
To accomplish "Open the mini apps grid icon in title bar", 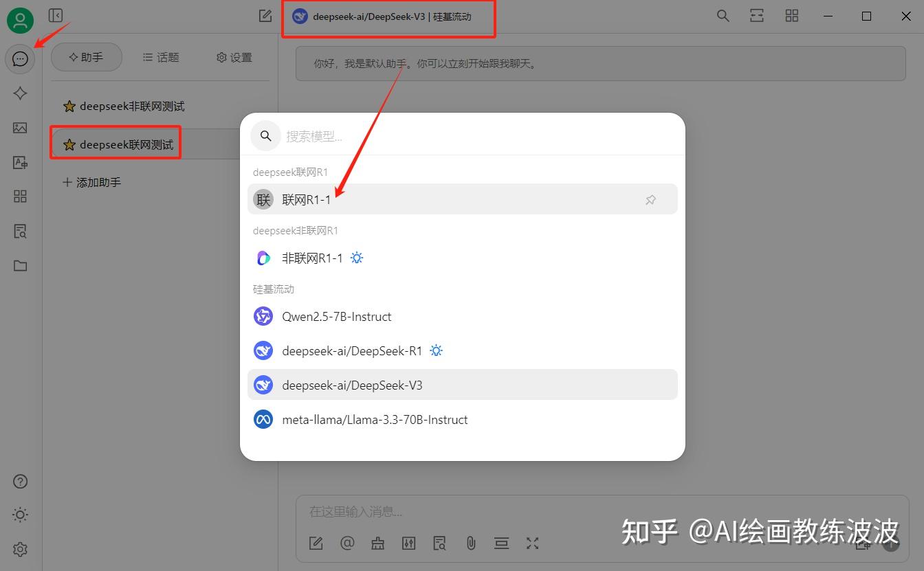I will (791, 15).
